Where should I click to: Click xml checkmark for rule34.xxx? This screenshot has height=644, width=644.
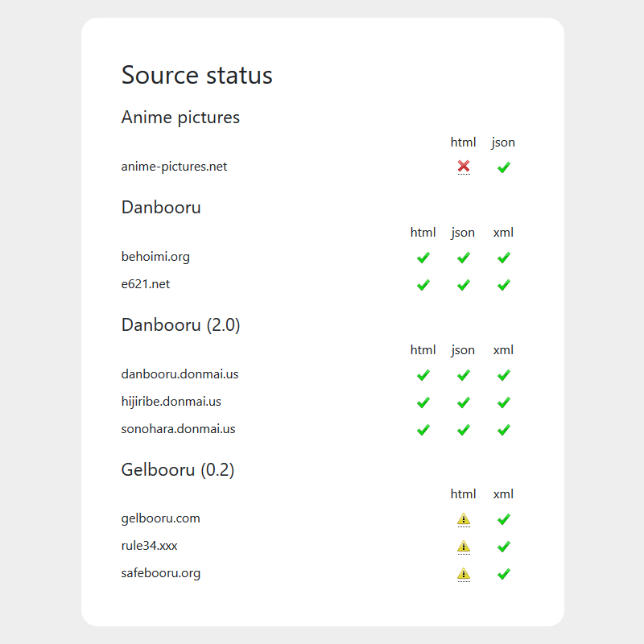tap(504, 547)
